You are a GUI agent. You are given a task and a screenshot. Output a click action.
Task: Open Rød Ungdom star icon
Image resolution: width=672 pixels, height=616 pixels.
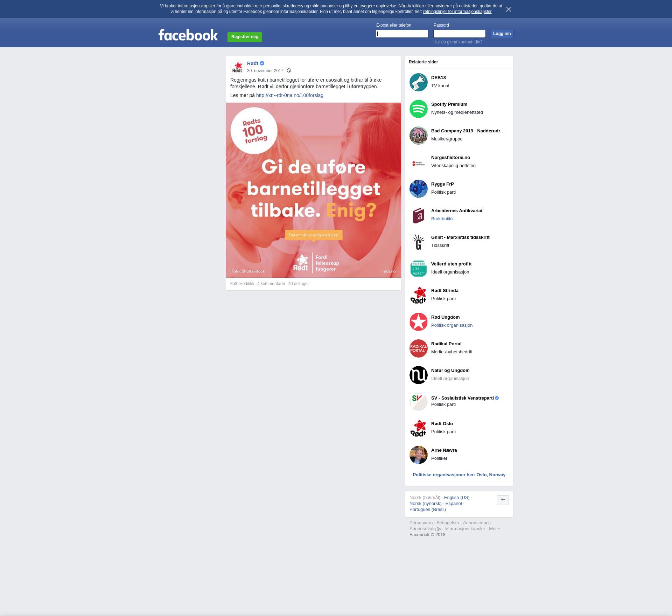(x=419, y=322)
